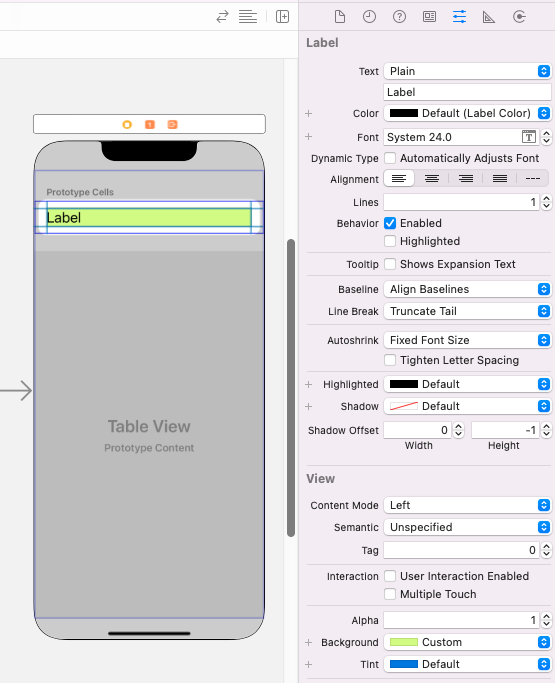Select the View Controller yellow dock icon
The image size is (555, 683).
(127, 125)
